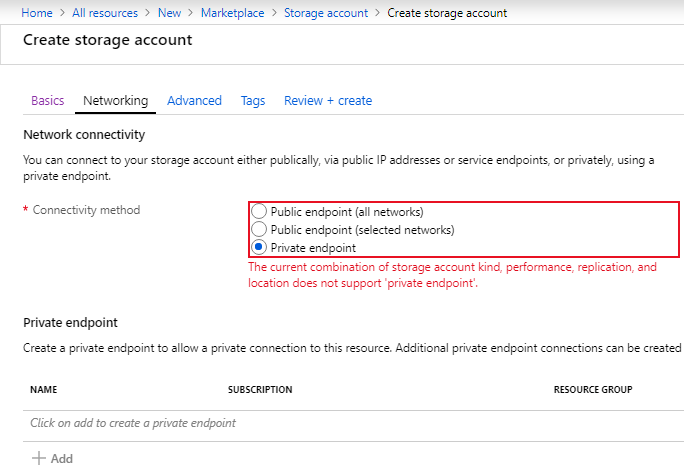Click the plus icon to add endpoint
Screen dimensions: 684x475
click(39, 458)
